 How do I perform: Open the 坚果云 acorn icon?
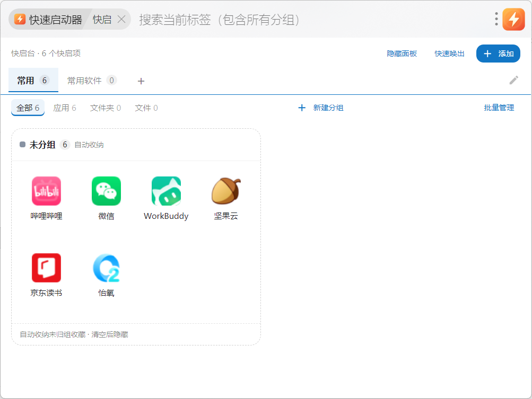[226, 191]
